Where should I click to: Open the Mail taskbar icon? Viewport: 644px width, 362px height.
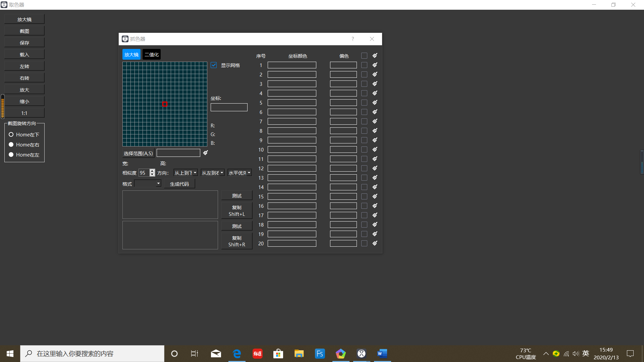(216, 354)
